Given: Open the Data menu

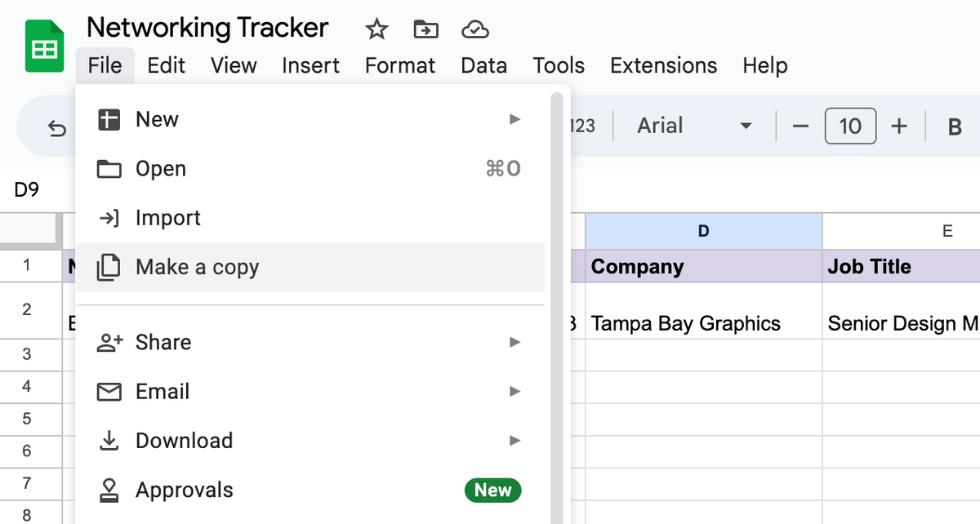Looking at the screenshot, I should (x=483, y=65).
